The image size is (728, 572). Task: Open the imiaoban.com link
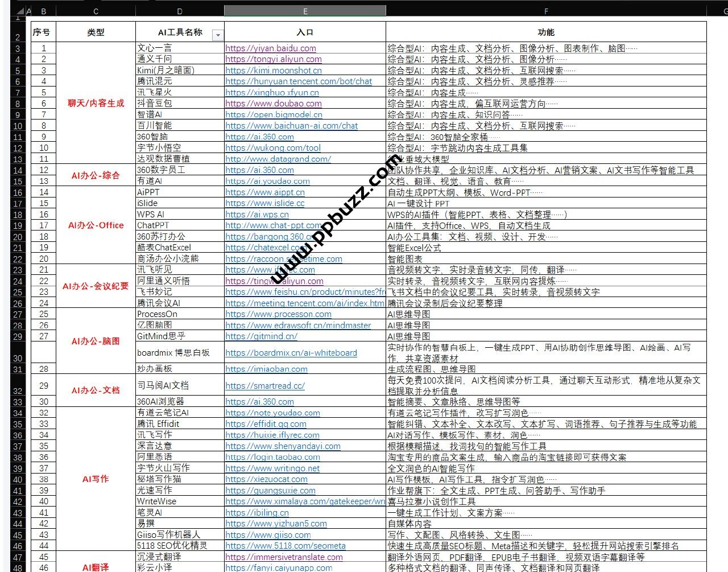click(267, 369)
